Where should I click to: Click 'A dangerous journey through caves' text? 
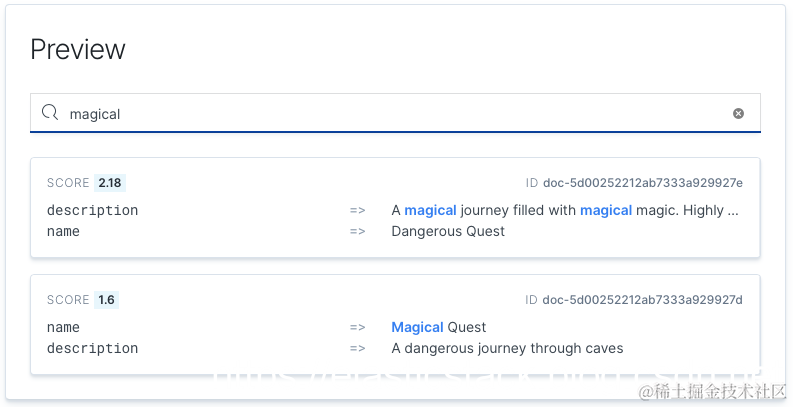(x=507, y=348)
